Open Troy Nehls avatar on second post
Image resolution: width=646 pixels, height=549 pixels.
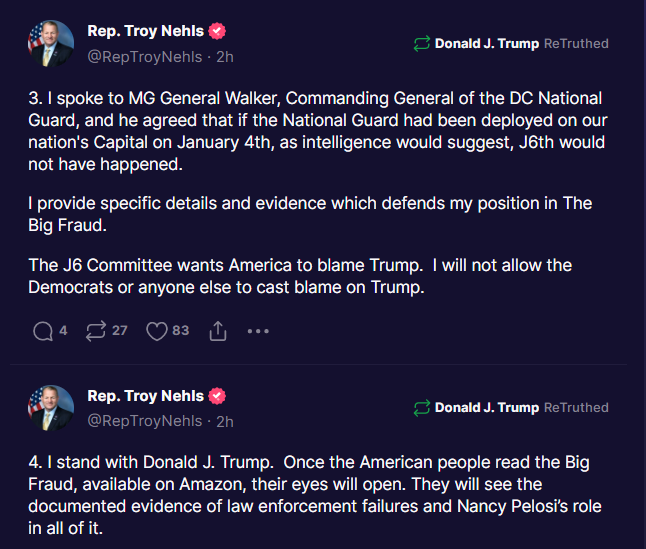click(x=51, y=408)
